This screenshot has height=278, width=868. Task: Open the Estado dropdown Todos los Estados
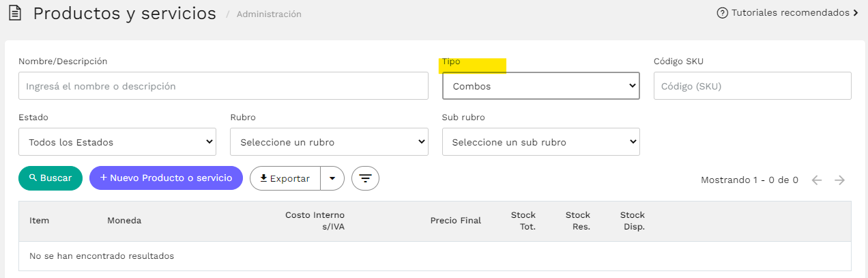(117, 142)
